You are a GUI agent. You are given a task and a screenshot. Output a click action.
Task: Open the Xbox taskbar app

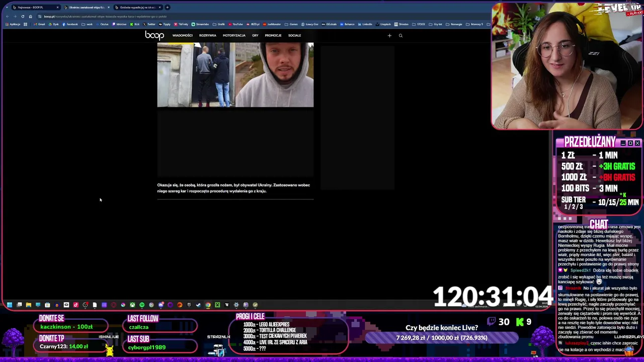pyautogui.click(x=132, y=305)
